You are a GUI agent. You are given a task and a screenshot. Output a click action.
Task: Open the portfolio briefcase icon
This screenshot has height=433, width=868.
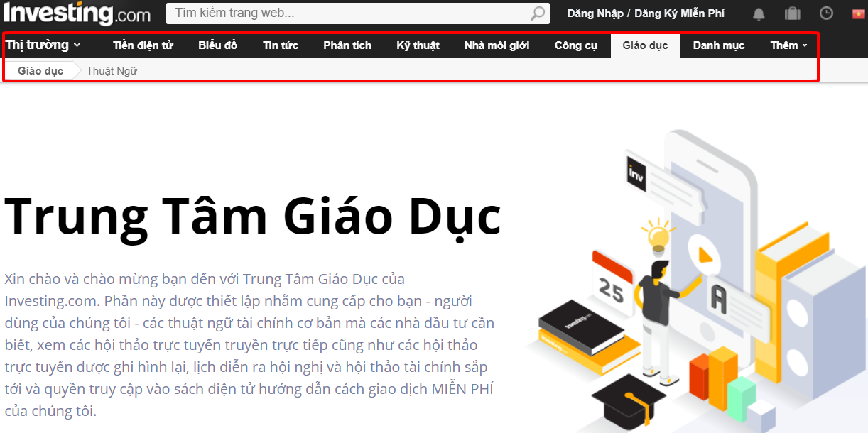(x=792, y=13)
